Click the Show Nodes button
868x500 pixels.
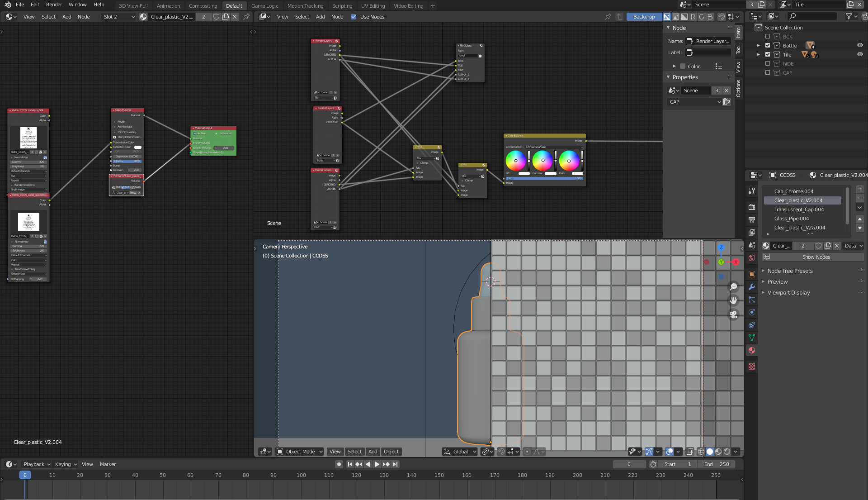(816, 257)
